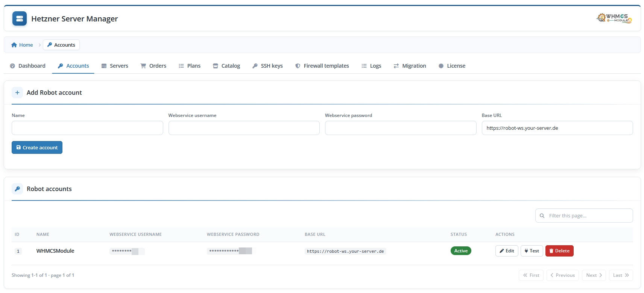
Task: View the Logs tab
Action: (x=371, y=66)
